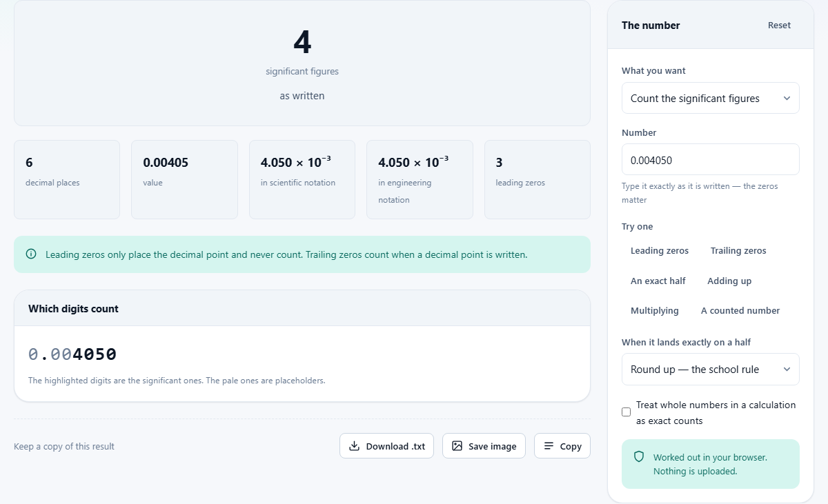Click the download icon in Download .txt
828x504 pixels.
(x=354, y=446)
